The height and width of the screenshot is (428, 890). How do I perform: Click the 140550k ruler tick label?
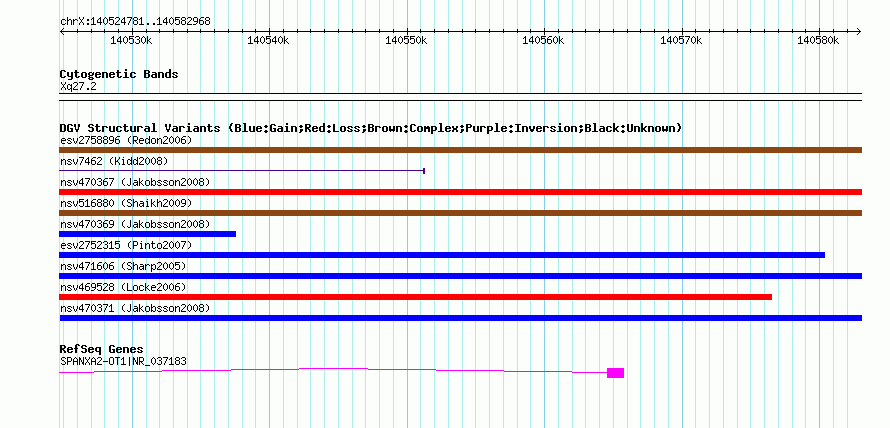pos(406,41)
